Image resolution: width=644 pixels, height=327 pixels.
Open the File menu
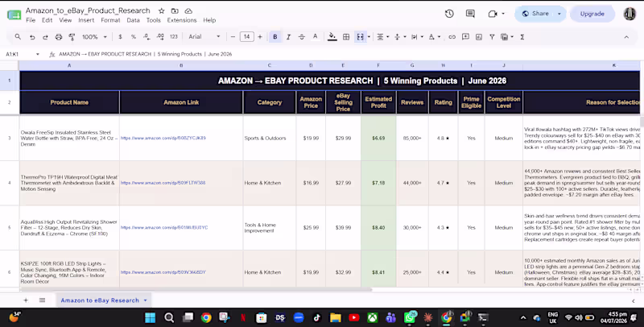coord(31,20)
